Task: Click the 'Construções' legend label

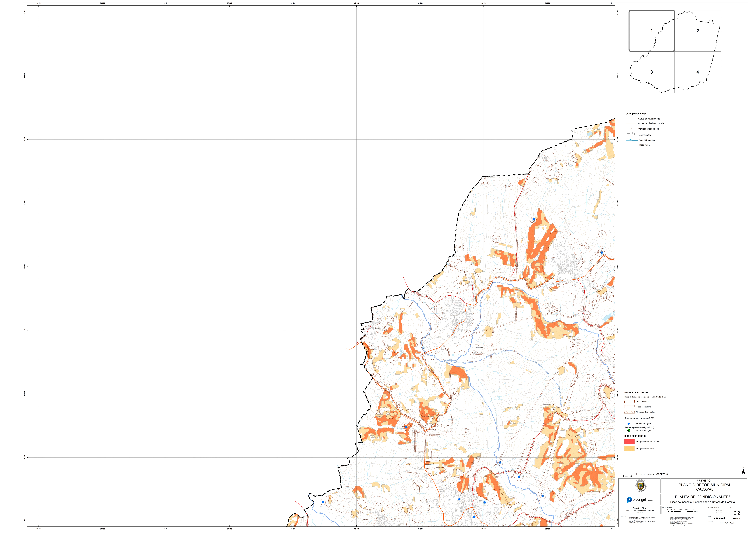Action: 645,135
